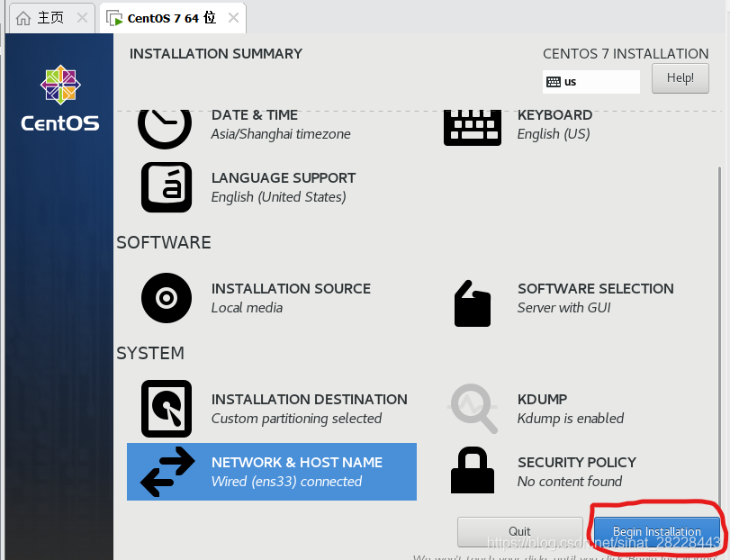Image resolution: width=730 pixels, height=560 pixels.
Task: Click English (US) keyboard text
Action: point(554,134)
